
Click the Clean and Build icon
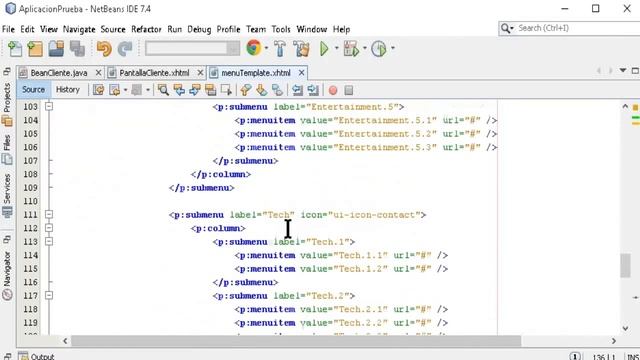point(302,49)
